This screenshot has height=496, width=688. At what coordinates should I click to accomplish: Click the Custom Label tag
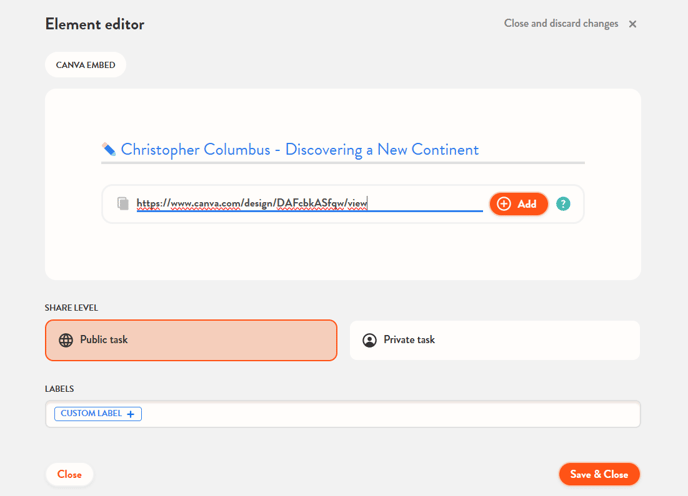coord(91,414)
